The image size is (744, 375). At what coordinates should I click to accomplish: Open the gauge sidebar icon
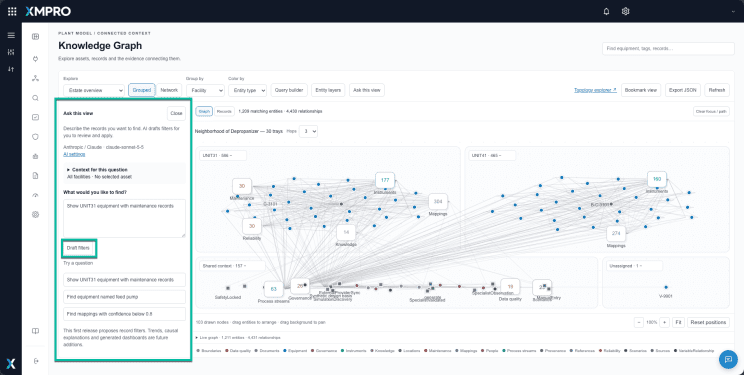36,195
